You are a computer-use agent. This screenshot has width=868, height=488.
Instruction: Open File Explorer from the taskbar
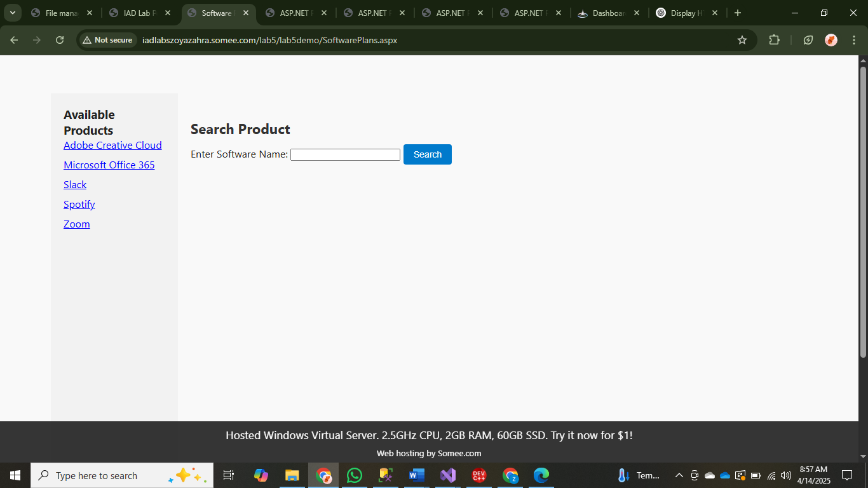(x=292, y=475)
